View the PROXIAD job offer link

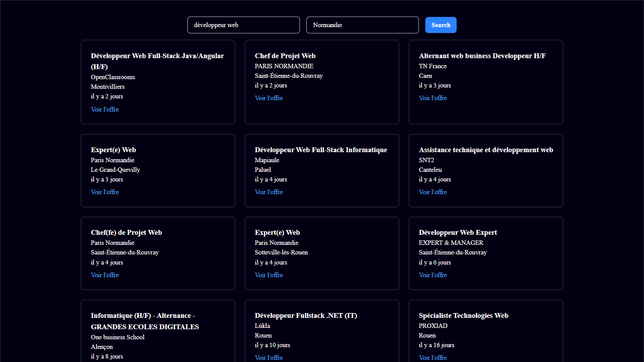click(x=433, y=358)
